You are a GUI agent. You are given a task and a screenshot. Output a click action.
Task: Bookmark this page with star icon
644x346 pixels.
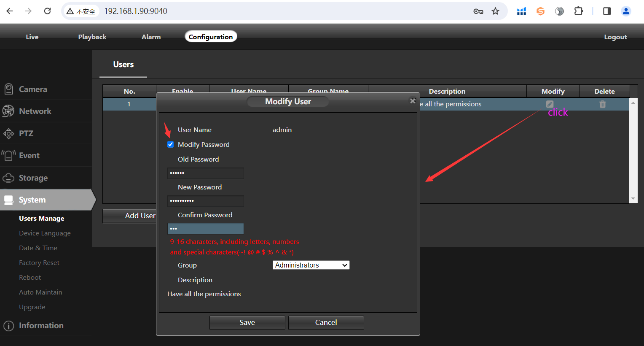[495, 11]
